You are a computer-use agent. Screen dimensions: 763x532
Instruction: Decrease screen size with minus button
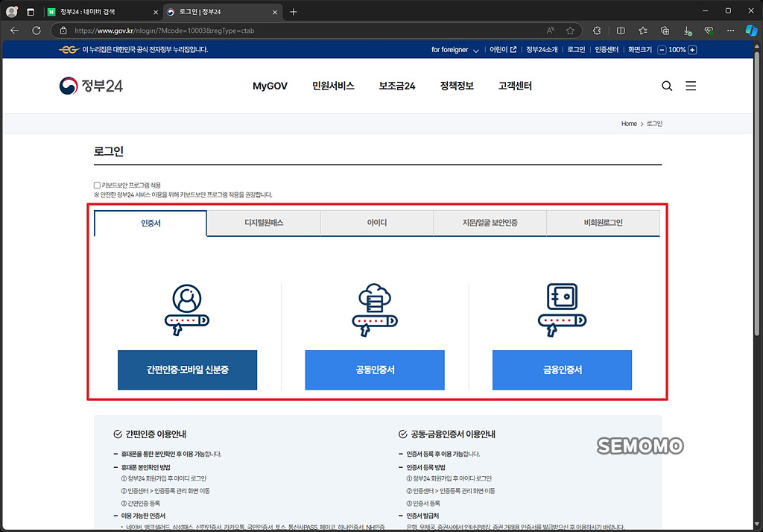click(x=662, y=50)
